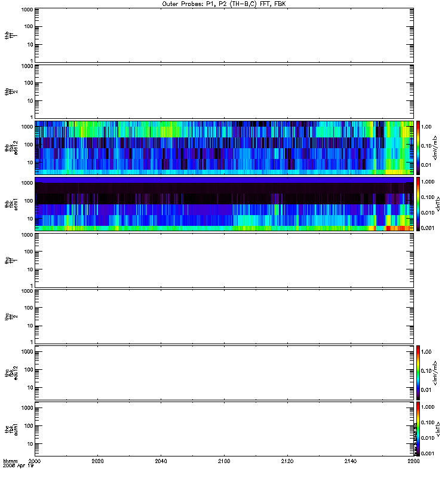Screen dimensions: 448x478
Task: Click the color bar beside thc fbk scm1
Action: [418, 429]
